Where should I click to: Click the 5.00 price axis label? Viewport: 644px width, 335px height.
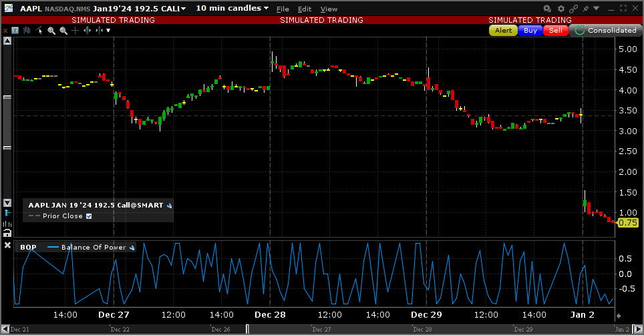point(628,49)
